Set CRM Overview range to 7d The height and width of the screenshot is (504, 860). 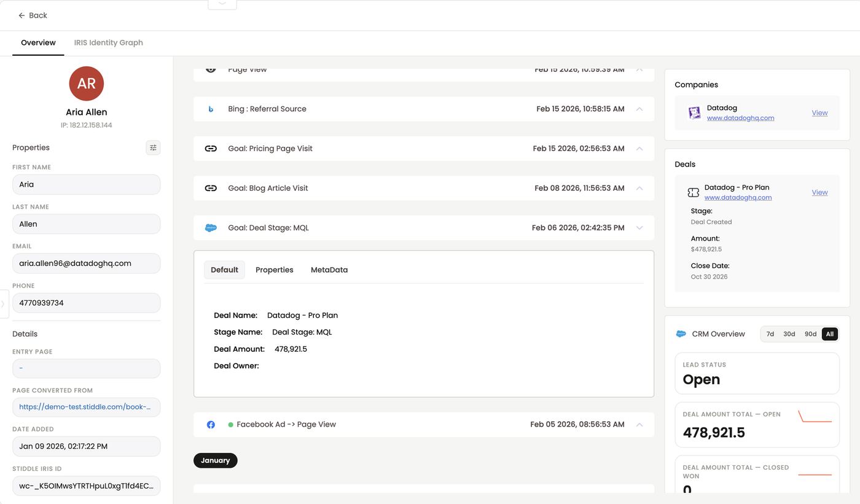pos(770,334)
